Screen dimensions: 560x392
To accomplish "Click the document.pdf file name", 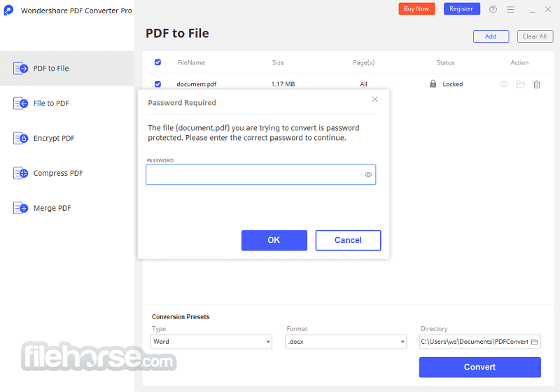I will (x=197, y=84).
